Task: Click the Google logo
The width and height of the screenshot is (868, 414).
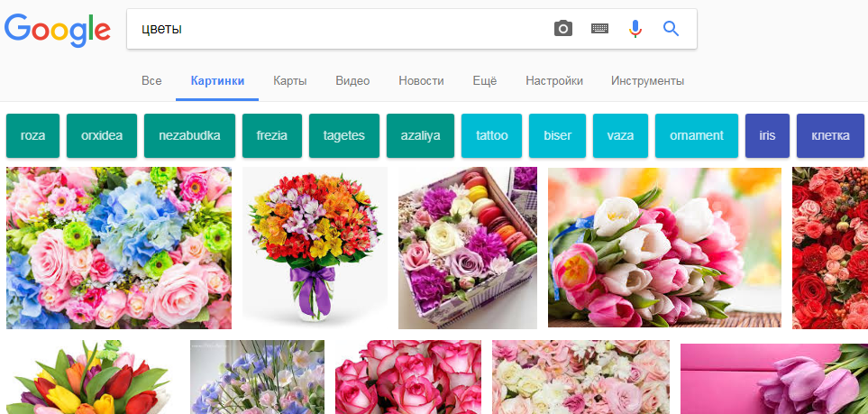Action: point(58,31)
